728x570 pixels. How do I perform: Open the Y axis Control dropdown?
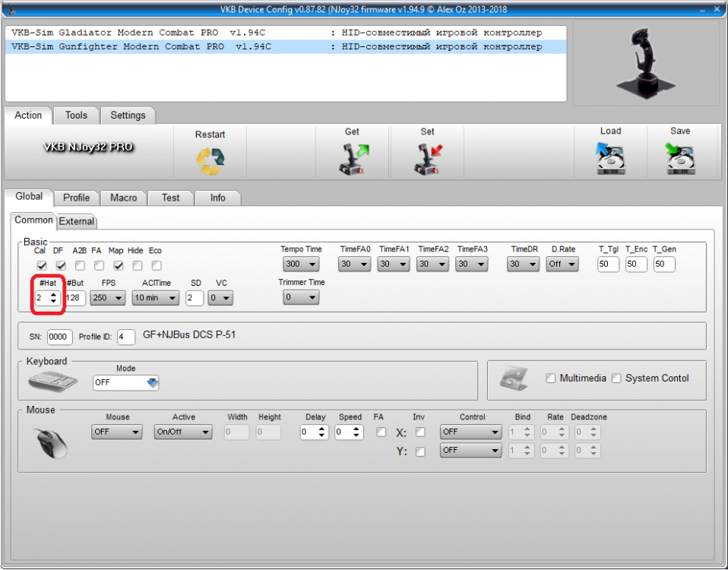[x=471, y=451]
